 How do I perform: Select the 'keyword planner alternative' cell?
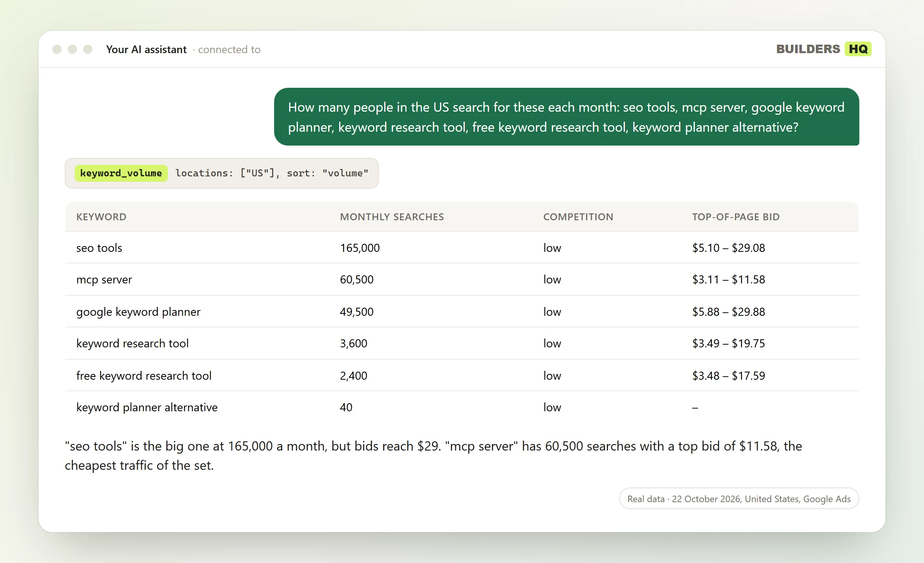147,407
